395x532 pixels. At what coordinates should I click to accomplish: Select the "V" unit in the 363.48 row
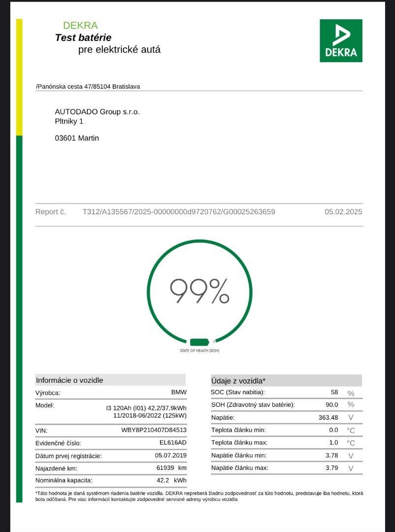[351, 417]
